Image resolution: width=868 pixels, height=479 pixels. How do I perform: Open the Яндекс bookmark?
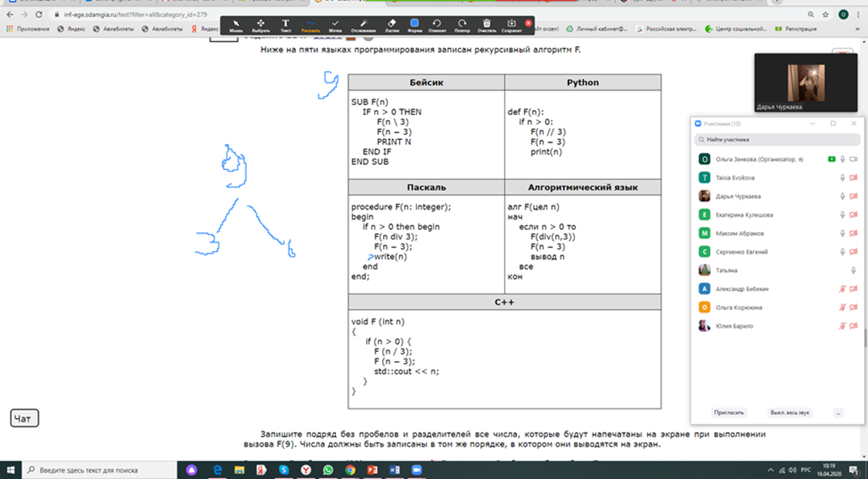coord(71,29)
